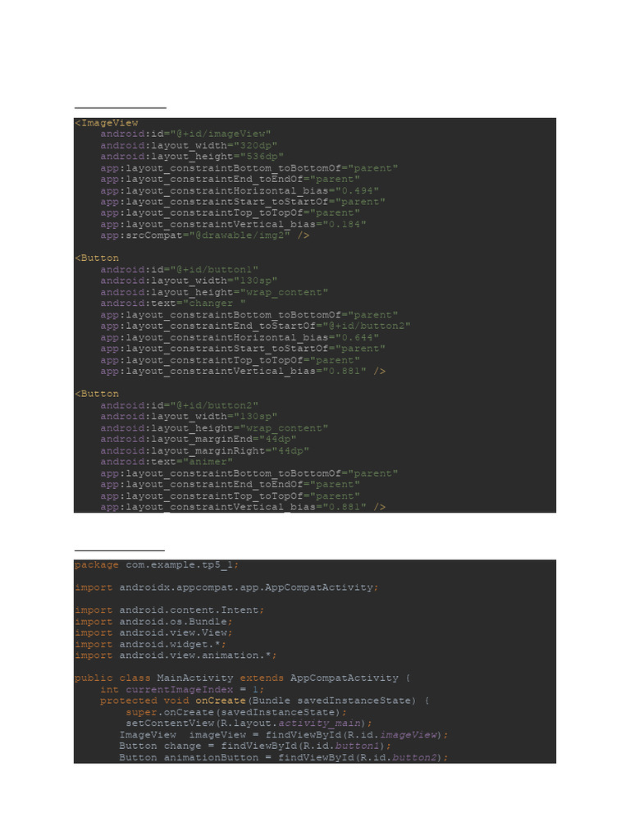
Task: Click the "import android.view.View;" line
Action: pyautogui.click(x=153, y=632)
